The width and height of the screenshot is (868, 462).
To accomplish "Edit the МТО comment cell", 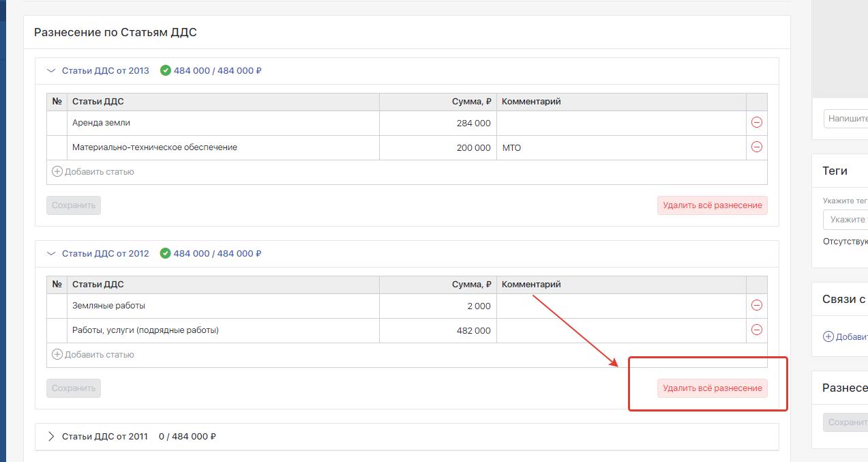I will tap(620, 148).
